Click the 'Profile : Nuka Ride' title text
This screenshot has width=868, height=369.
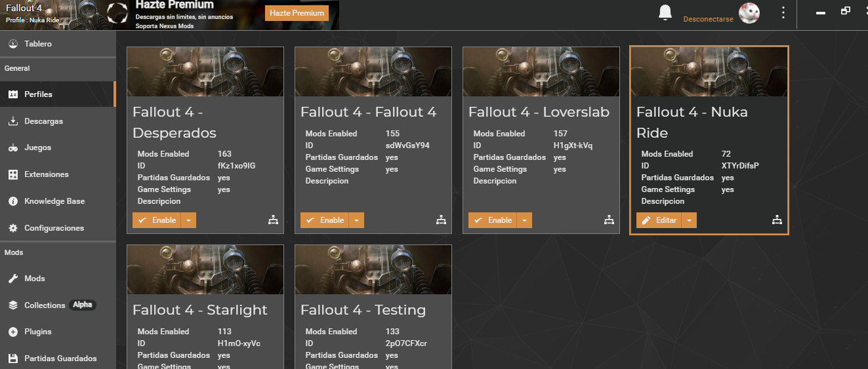pos(31,20)
